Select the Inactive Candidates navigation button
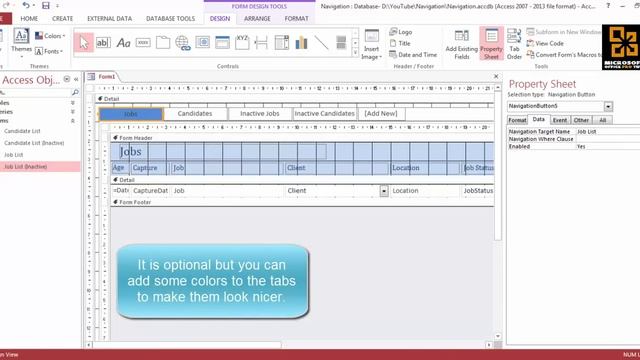The height and width of the screenshot is (360, 640). [x=324, y=113]
